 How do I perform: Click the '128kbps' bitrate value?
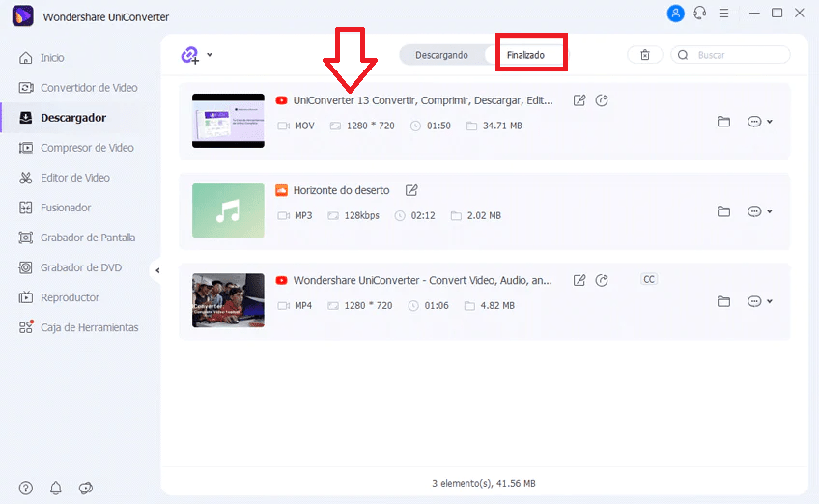361,215
